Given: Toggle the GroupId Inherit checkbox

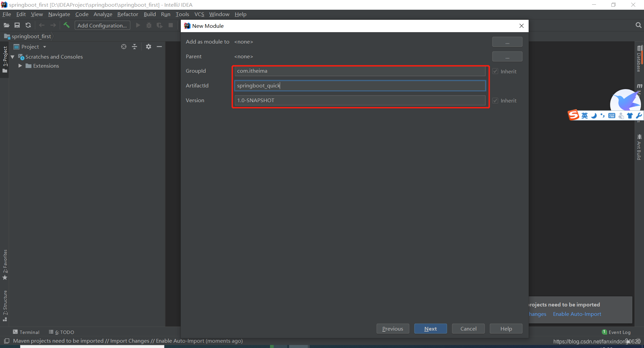Looking at the screenshot, I should pos(495,71).
